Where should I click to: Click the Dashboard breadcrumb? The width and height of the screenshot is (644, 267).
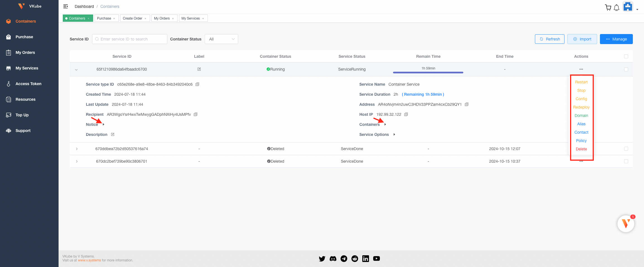click(84, 6)
